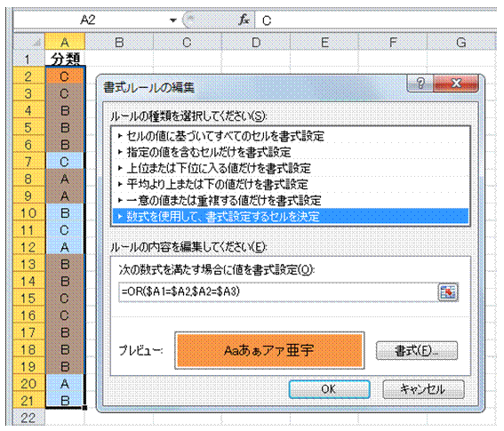
Task: Click the キャンセル button
Action: point(423,389)
